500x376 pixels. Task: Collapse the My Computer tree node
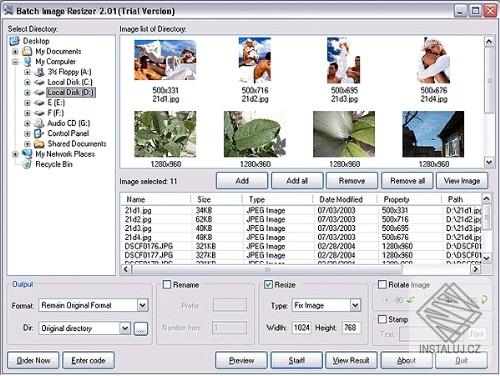click(x=15, y=62)
